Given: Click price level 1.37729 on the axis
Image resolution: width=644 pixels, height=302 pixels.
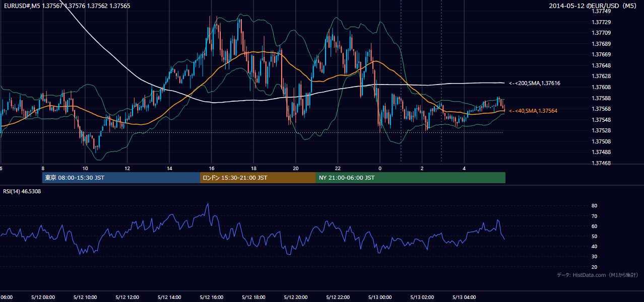Looking at the screenshot, I should pos(602,22).
